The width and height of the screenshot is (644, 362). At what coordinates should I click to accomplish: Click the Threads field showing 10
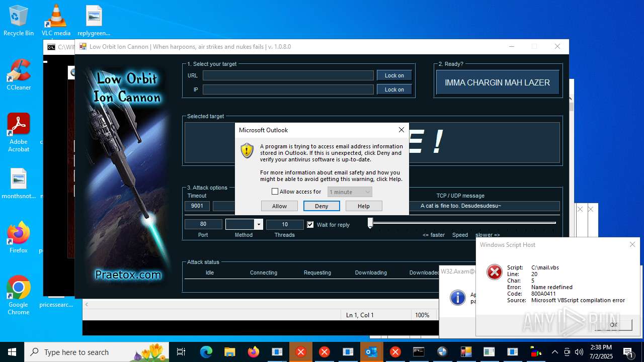(285, 224)
